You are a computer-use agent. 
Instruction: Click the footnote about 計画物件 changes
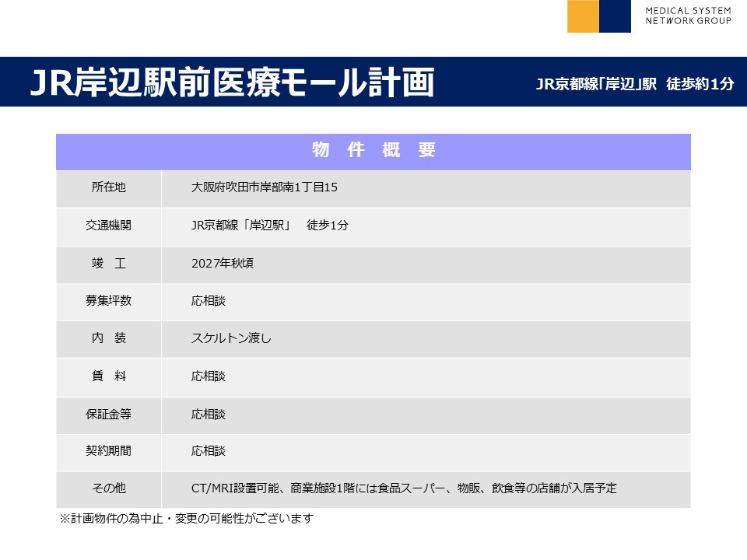coord(186,518)
